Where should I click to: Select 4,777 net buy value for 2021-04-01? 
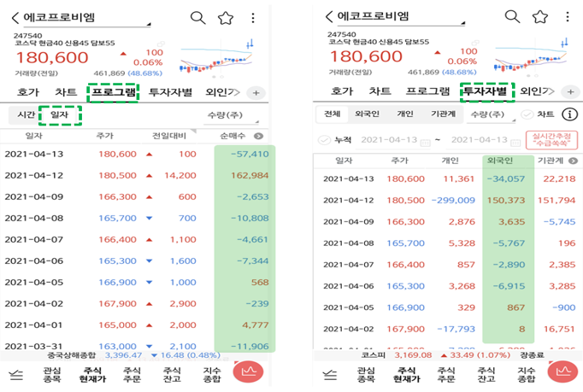[x=256, y=325]
